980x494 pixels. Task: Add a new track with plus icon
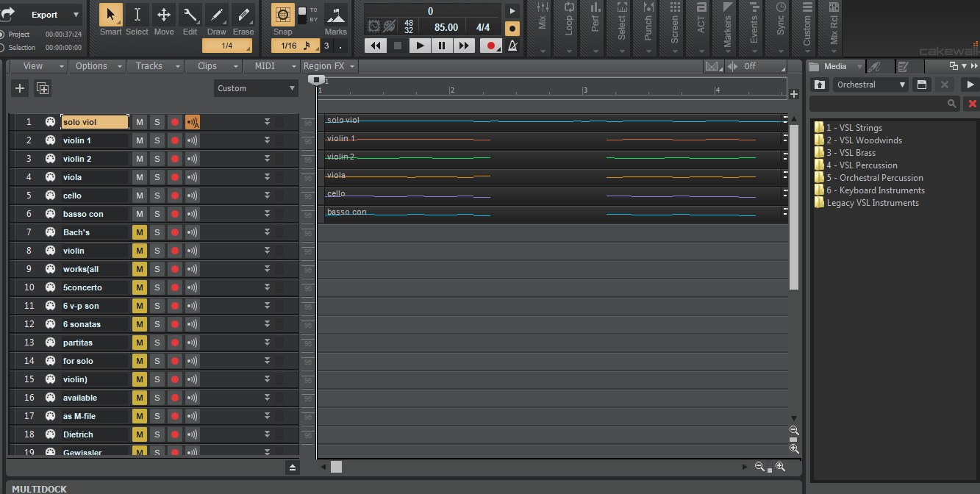click(20, 88)
